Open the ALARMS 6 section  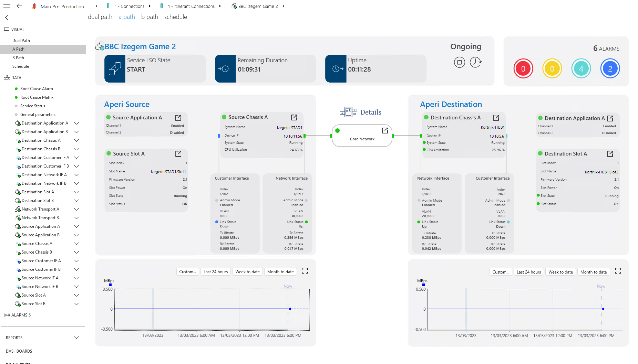(x=21, y=315)
